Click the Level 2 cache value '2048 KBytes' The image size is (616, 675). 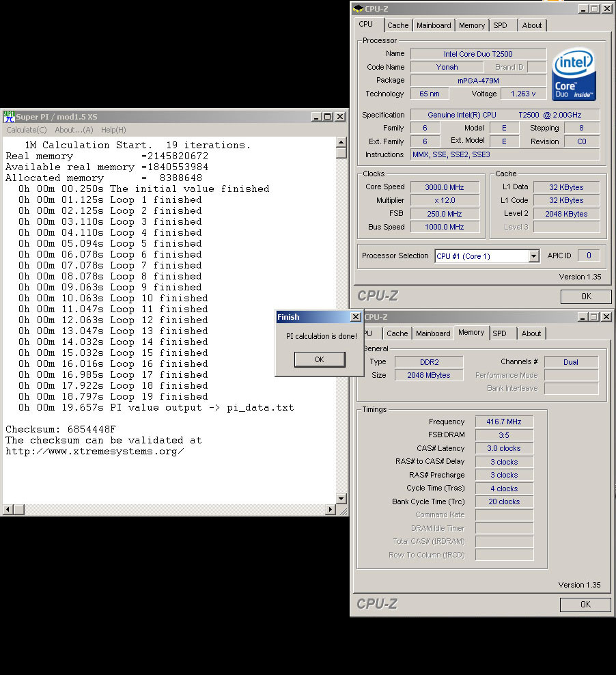tap(566, 214)
